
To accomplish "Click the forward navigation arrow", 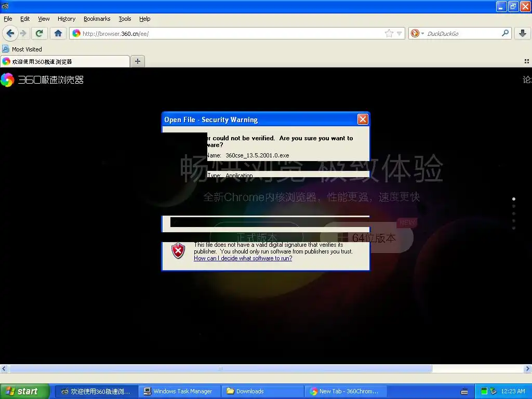I will (23, 33).
